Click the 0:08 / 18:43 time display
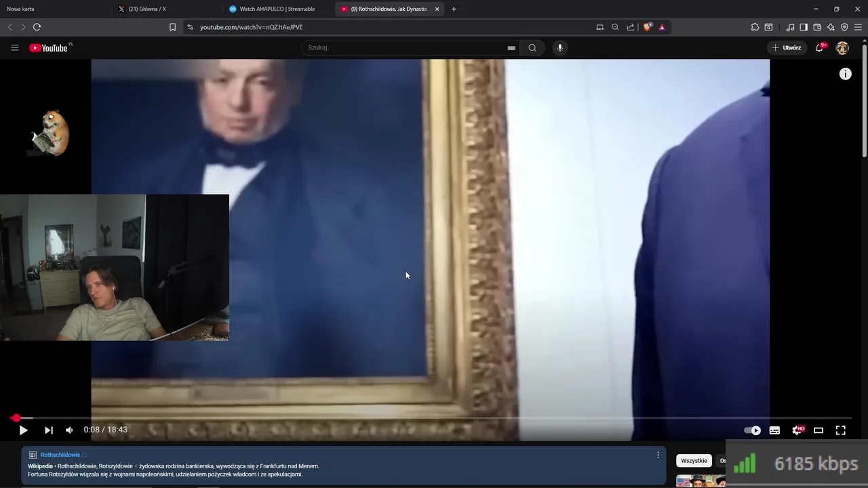This screenshot has width=868, height=488. 105,430
